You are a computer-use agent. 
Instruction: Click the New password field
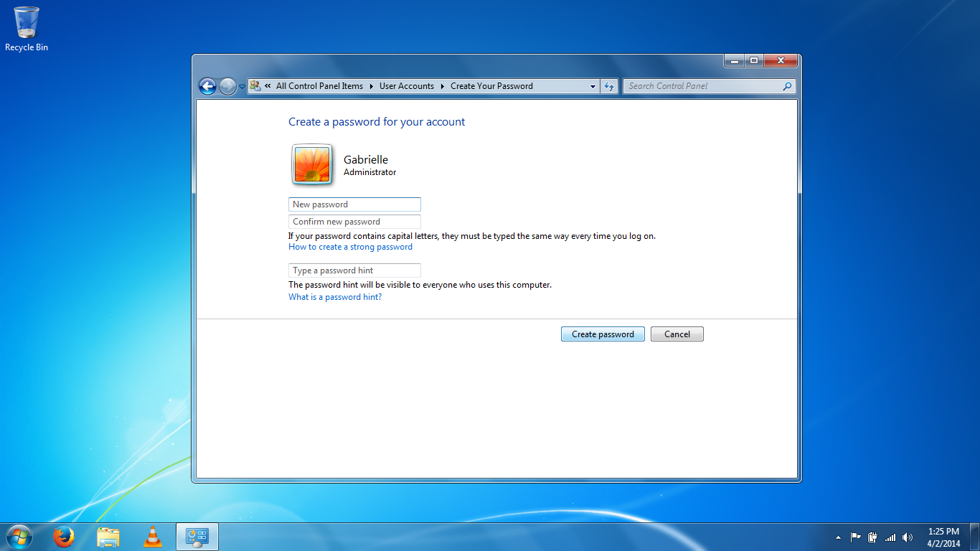[x=354, y=204]
